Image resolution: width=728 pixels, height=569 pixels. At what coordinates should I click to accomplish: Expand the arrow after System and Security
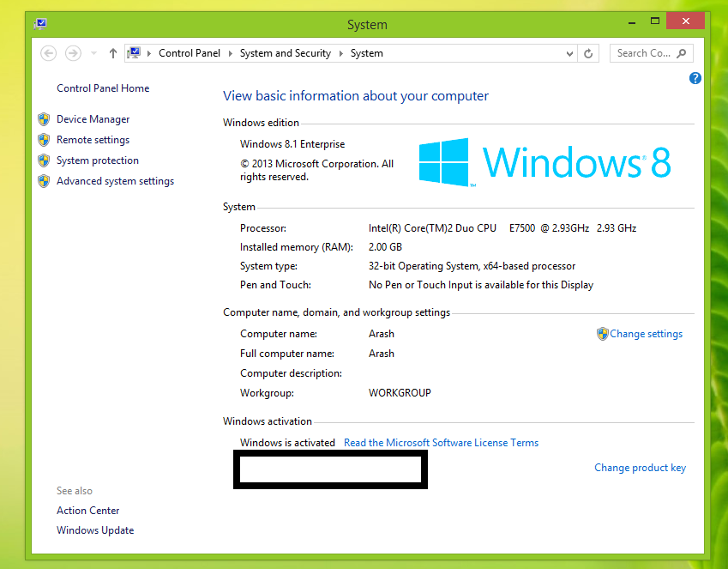[x=340, y=53]
